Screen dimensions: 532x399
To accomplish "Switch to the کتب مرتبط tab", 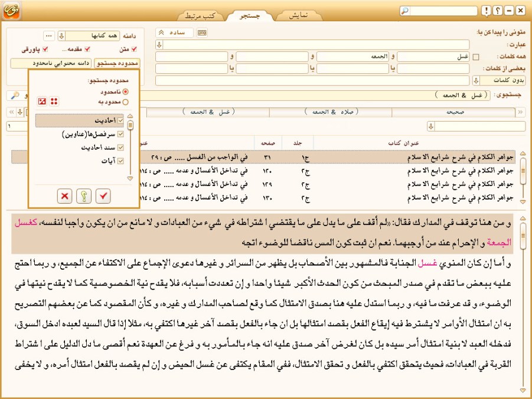I will pos(200,15).
